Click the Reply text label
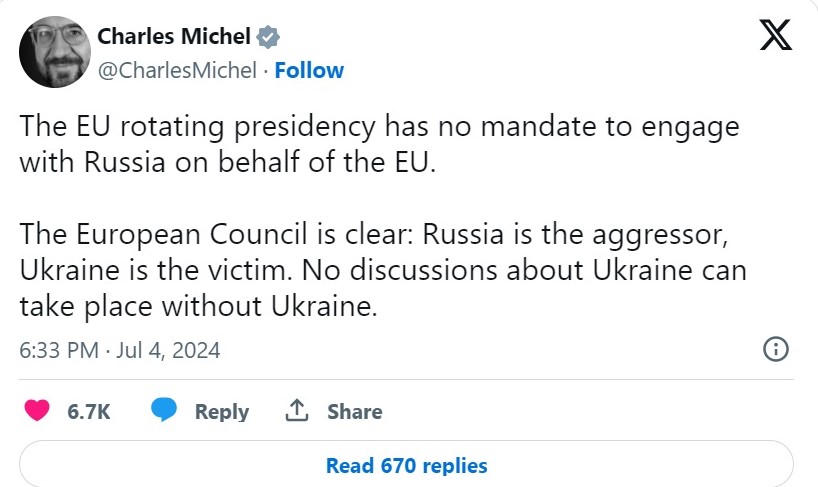 coord(221,411)
